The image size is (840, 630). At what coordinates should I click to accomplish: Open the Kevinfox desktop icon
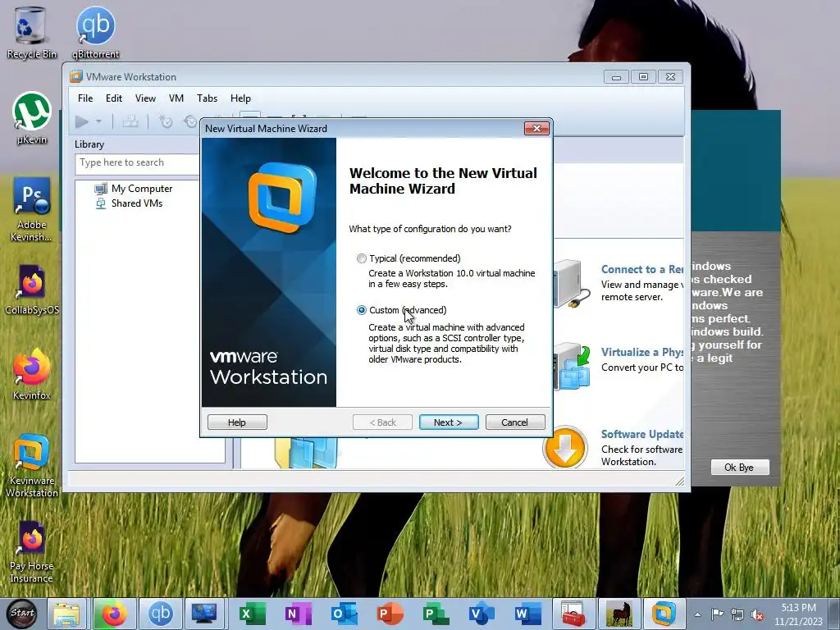(31, 374)
